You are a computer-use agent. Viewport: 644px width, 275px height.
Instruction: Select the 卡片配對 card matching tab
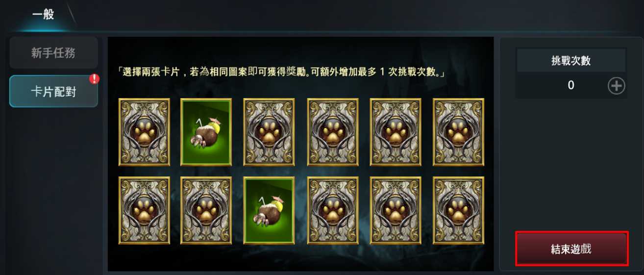53,91
